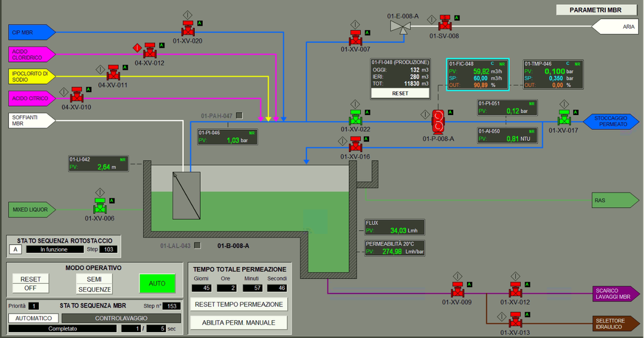644x338 pixels.
Task: Reset the 01-FI-048 production counter
Action: coord(400,93)
